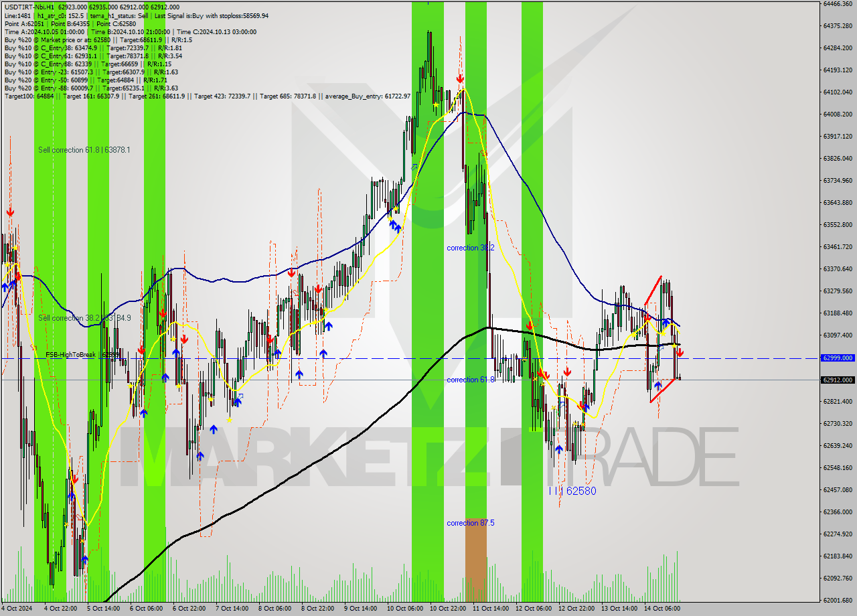Click the 'Point A:62051' header line
The image size is (857, 616).
[x=70, y=23]
